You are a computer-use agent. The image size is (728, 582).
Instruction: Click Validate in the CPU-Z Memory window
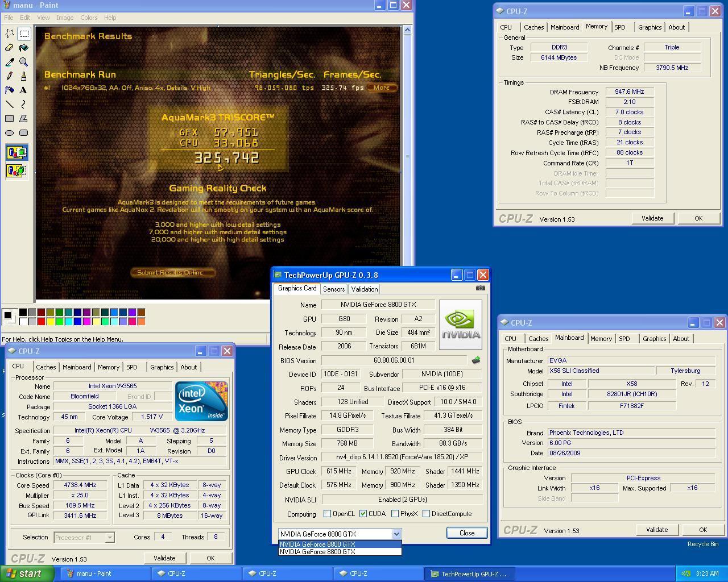click(x=652, y=218)
